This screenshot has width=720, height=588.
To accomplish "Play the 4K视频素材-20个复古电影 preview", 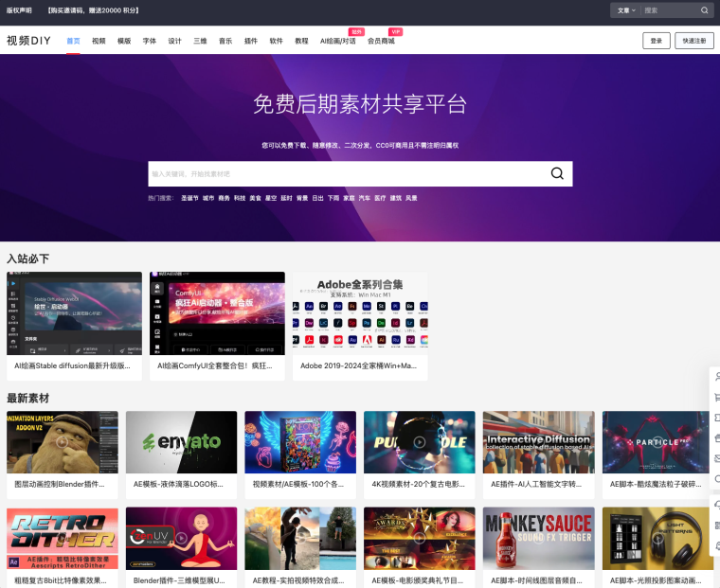I will (x=420, y=442).
